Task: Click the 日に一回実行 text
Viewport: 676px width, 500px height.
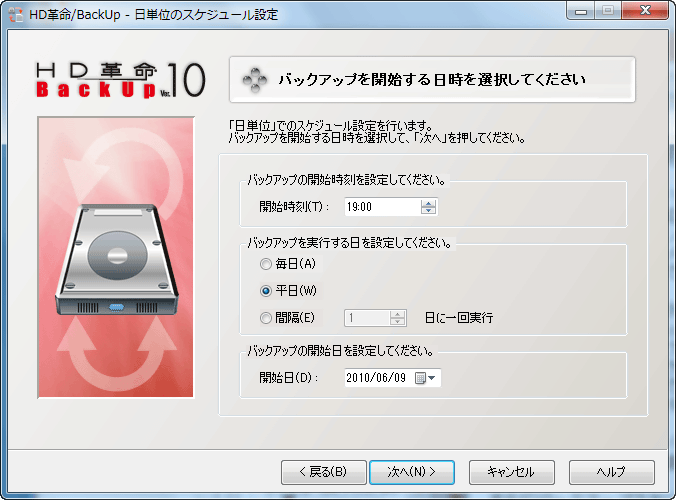Action: coord(459,318)
